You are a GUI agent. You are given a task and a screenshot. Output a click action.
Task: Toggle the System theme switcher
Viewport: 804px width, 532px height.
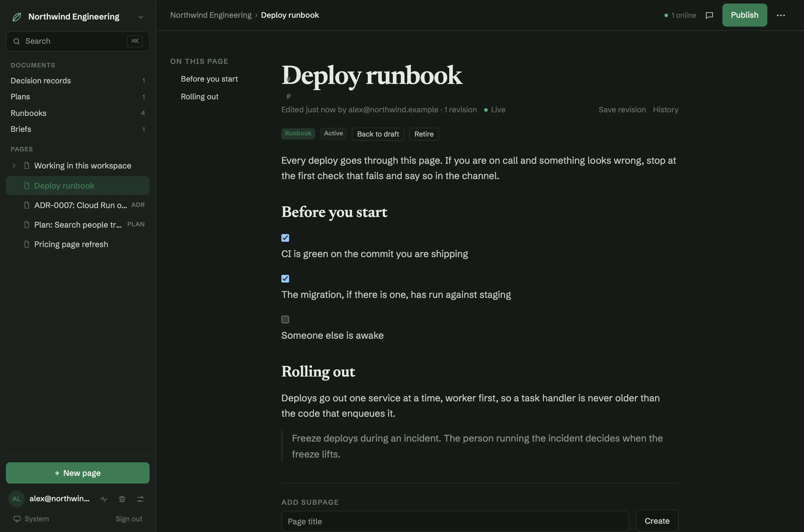point(31,519)
